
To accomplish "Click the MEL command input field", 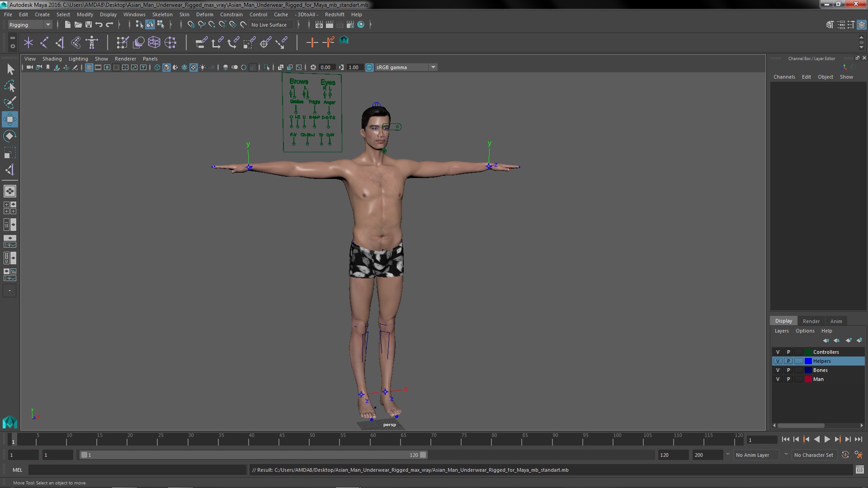I will (137, 470).
